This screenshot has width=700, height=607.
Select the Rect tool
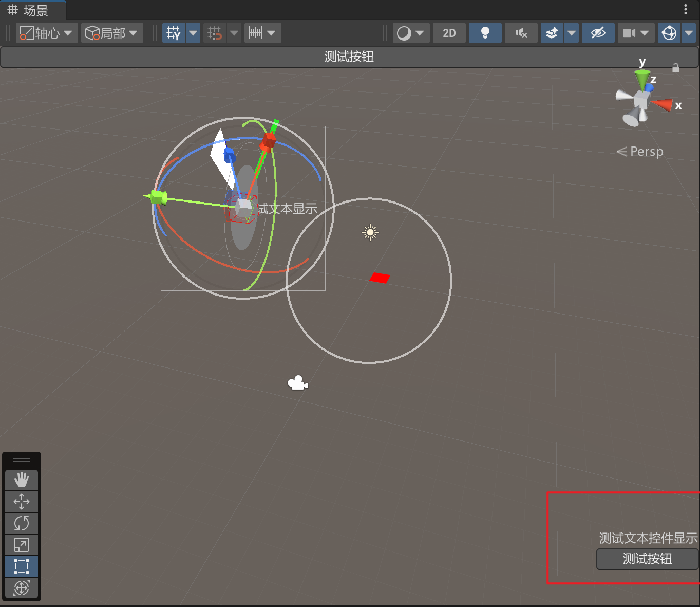pyautogui.click(x=22, y=566)
